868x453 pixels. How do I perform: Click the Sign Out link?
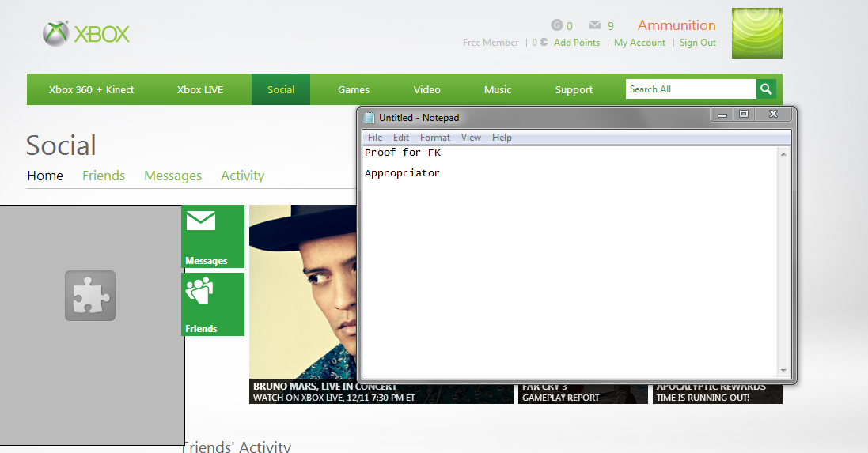[x=698, y=43]
